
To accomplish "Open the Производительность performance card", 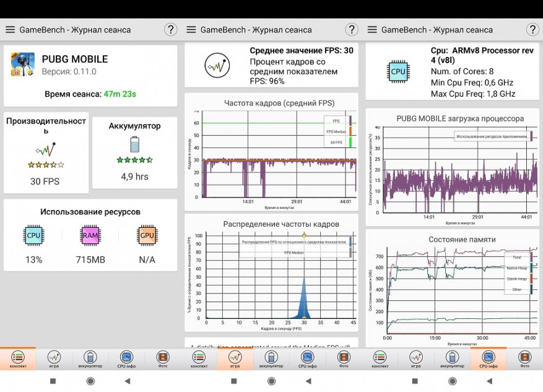I will point(46,152).
